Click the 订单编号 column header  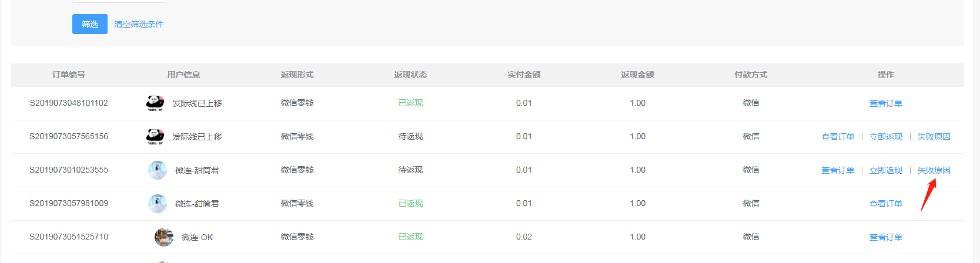69,75
